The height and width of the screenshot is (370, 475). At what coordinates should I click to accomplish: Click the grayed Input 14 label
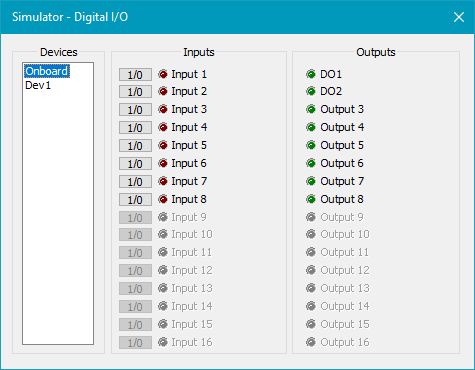(192, 306)
